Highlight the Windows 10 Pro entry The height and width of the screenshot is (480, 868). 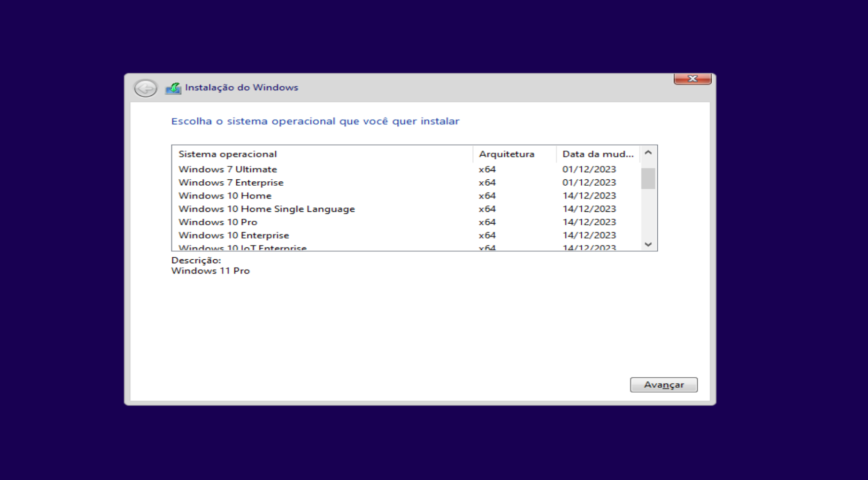[218, 222]
